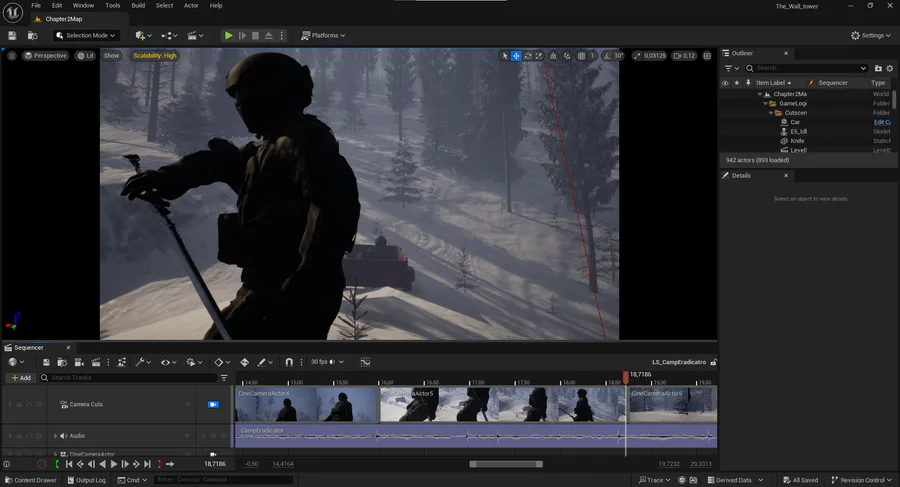Screen dimensions: 900x487
Task: Click the +Add track button in Sequencer
Action: 21,378
